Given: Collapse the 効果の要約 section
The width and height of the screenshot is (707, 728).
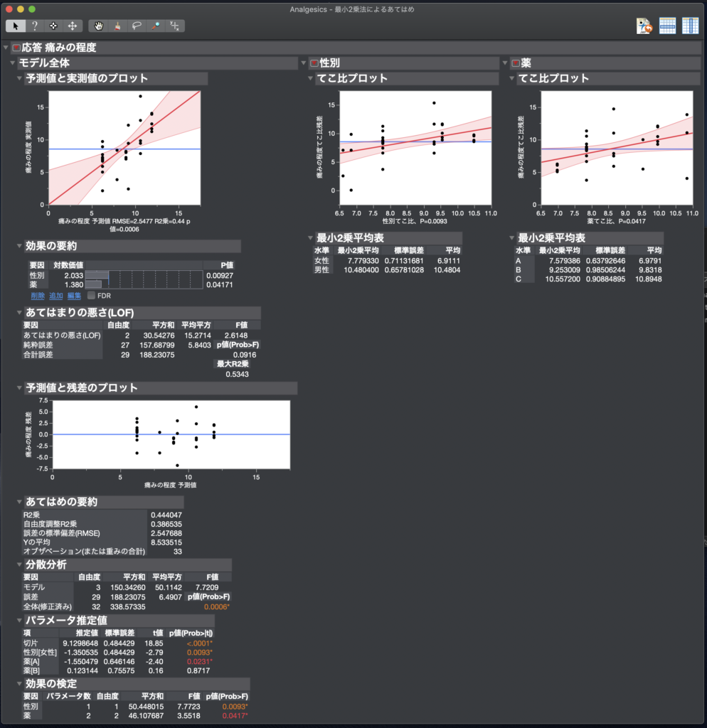Looking at the screenshot, I should click(20, 246).
